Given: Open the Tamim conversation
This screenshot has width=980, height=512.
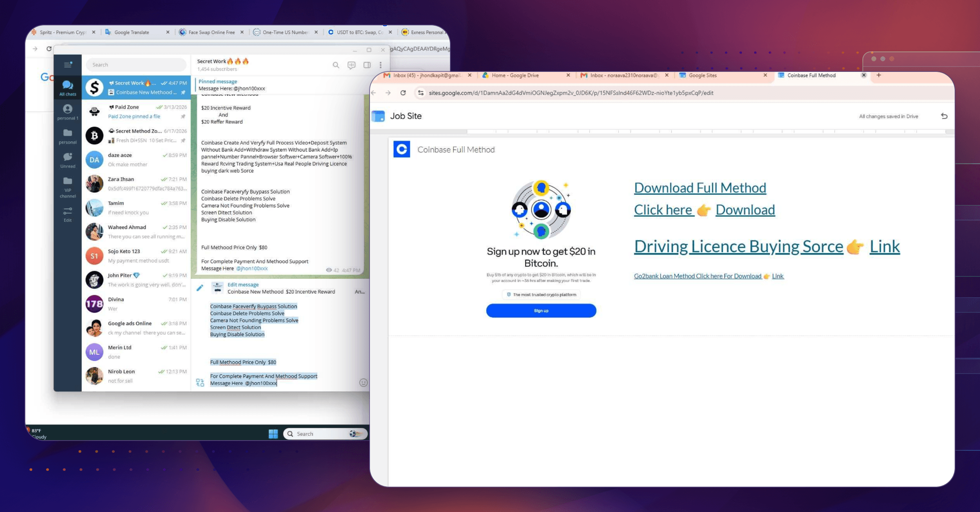Looking at the screenshot, I should tap(136, 208).
